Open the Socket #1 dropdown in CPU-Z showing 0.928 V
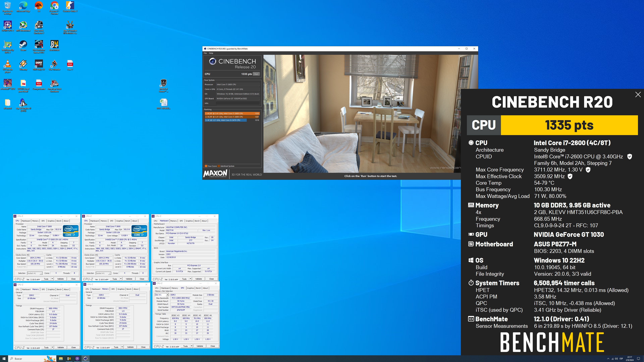 coord(103,273)
